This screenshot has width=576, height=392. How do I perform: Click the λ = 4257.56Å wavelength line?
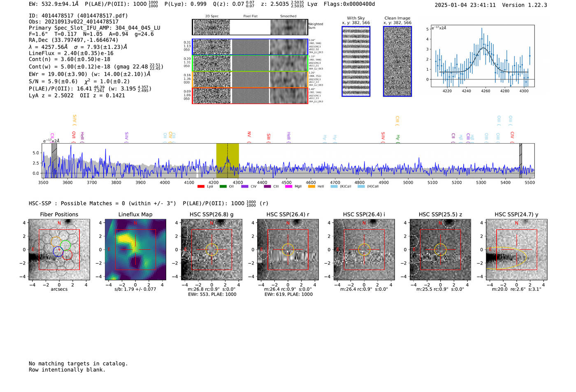click(78, 47)
